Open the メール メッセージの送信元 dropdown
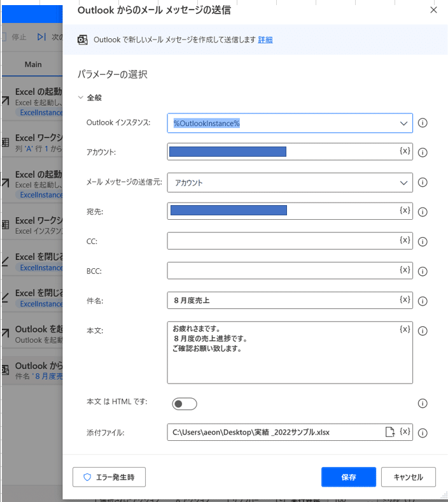This screenshot has height=502, width=448. coord(403,183)
